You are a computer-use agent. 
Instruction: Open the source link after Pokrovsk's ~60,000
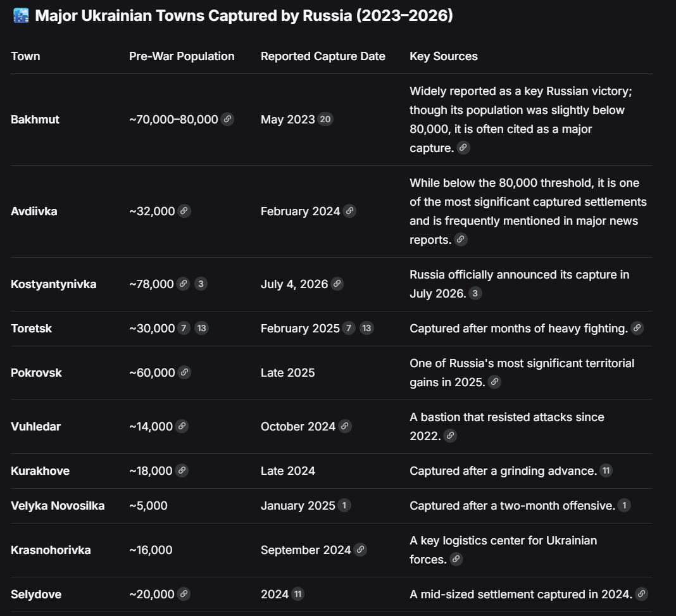(185, 372)
